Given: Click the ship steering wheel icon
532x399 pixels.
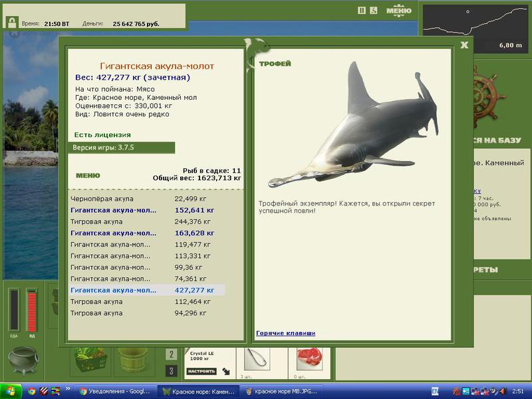Looking at the screenshot, I should pos(487,96).
